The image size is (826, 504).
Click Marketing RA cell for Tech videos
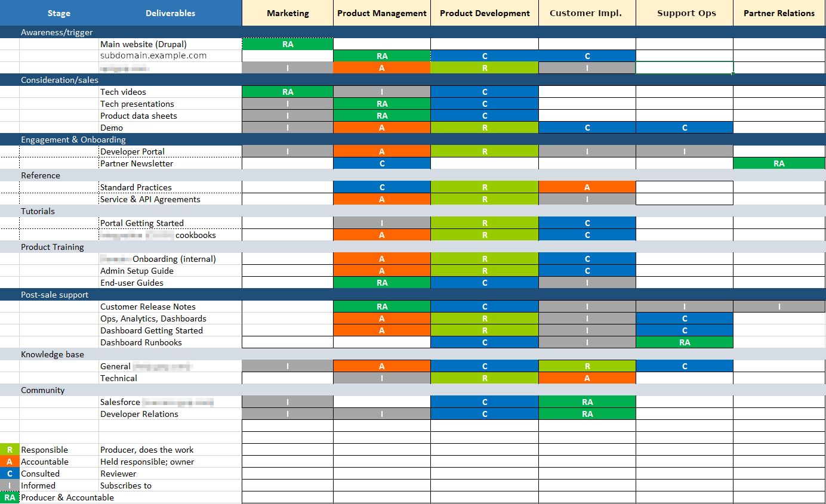288,92
